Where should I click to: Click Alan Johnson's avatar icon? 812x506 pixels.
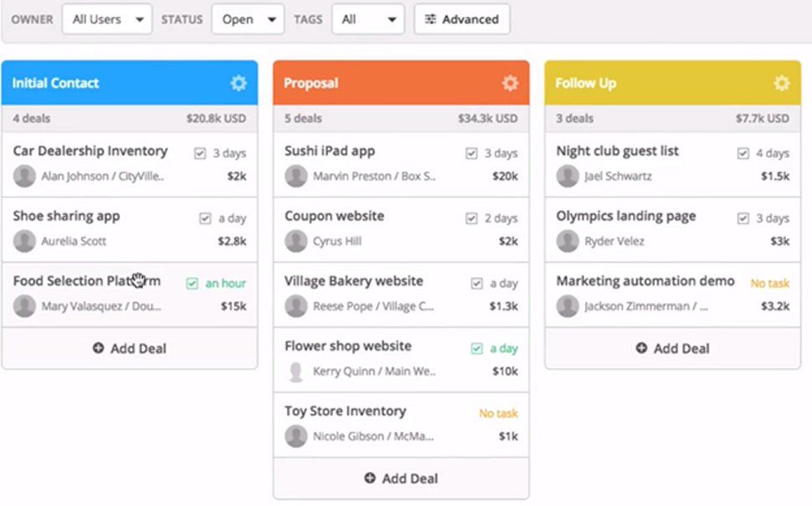click(x=23, y=176)
